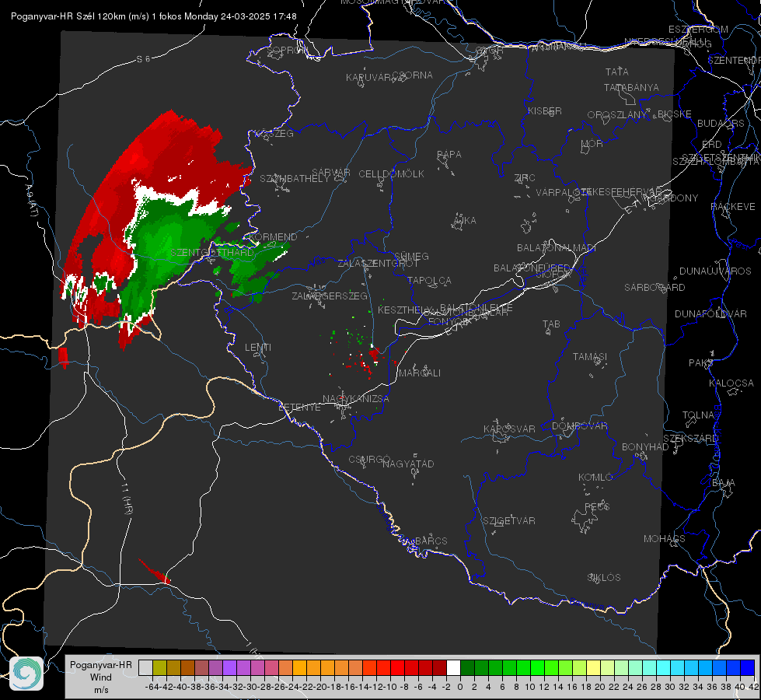Click the CSURGÓ city label
Viewport: 761px width, 700px height.
pos(369,460)
